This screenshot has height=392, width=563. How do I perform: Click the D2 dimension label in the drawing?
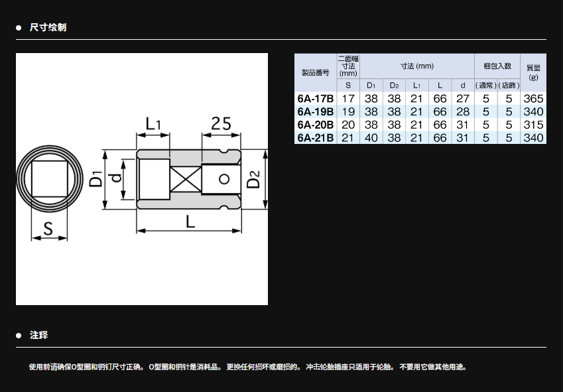[254, 179]
